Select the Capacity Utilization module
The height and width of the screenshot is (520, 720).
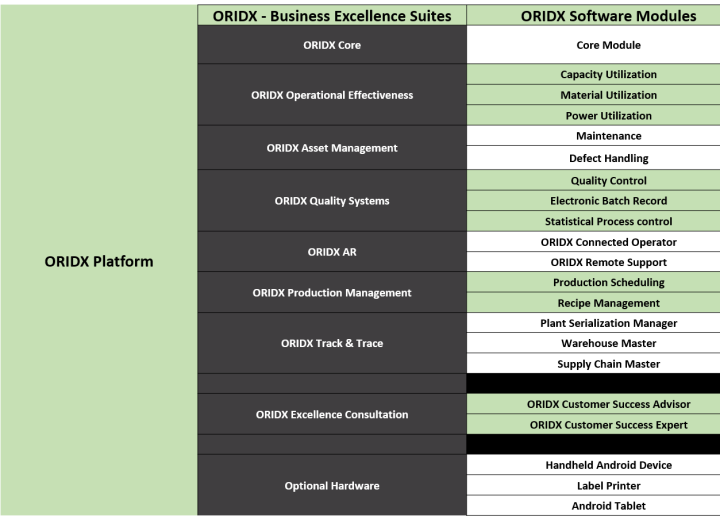[608, 75]
